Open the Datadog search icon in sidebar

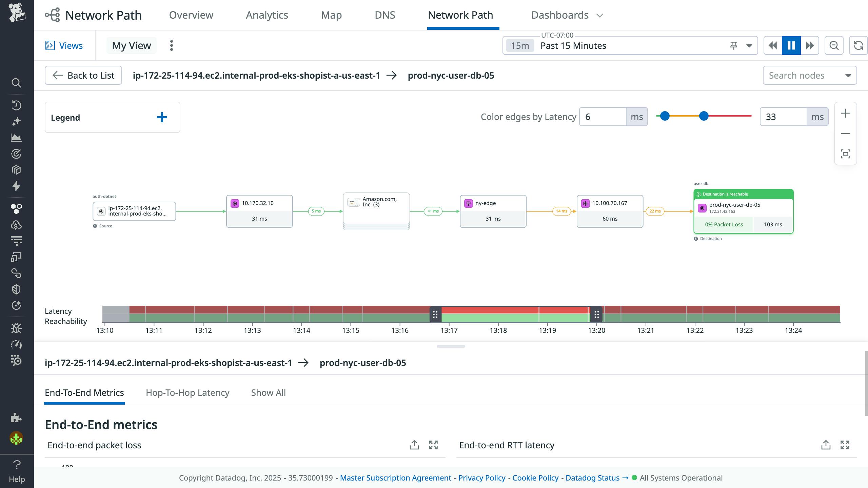click(17, 83)
